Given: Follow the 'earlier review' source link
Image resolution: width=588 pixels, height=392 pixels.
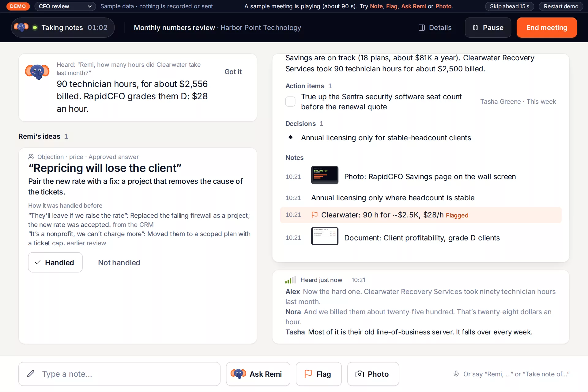Looking at the screenshot, I should pyautogui.click(x=86, y=243).
